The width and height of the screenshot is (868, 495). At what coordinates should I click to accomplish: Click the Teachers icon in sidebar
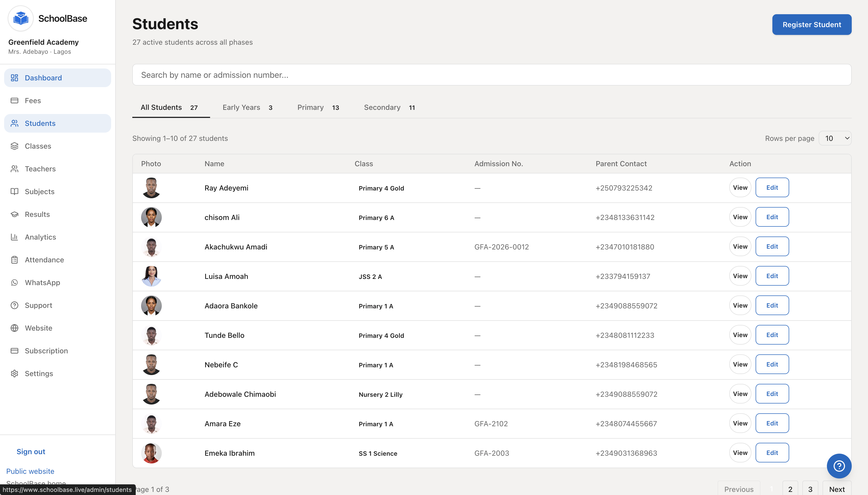click(x=14, y=169)
